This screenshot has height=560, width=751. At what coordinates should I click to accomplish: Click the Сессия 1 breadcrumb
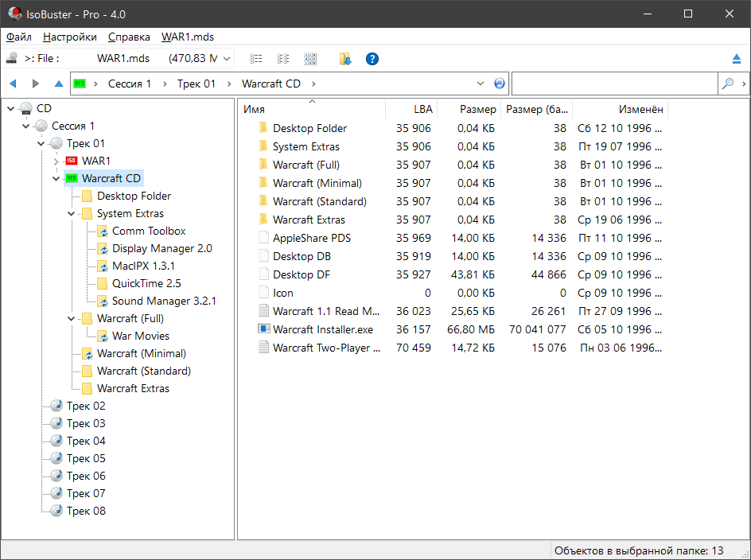click(130, 84)
